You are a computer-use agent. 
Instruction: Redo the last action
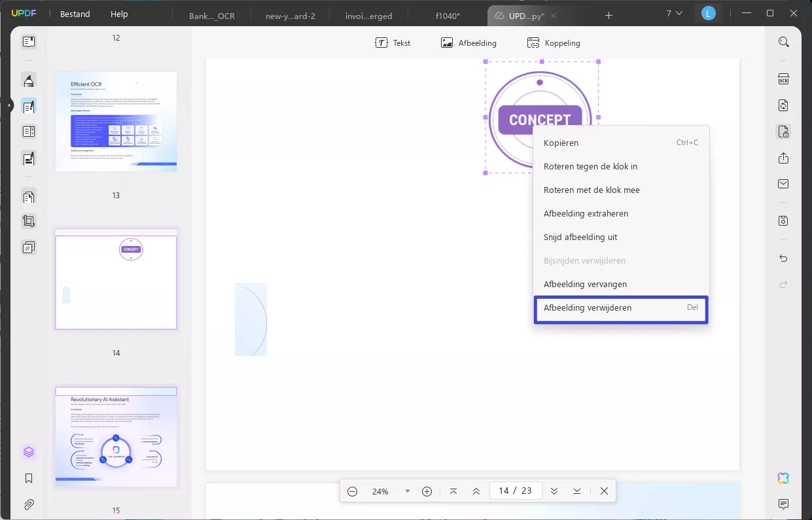(x=783, y=285)
